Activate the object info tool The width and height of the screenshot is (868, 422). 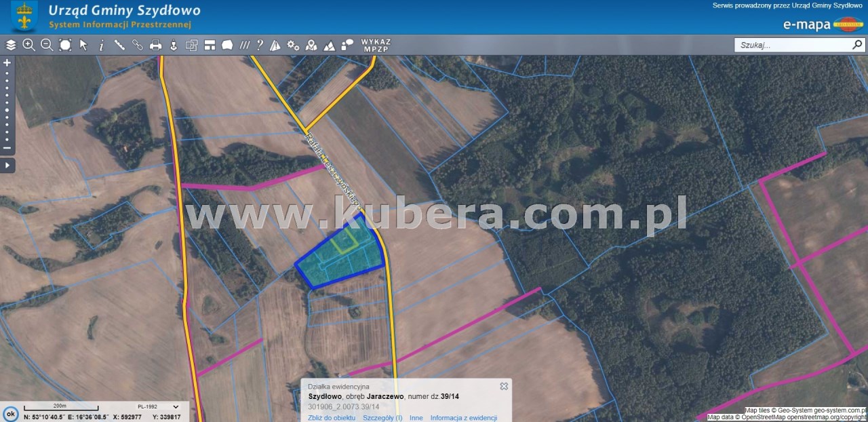coord(102,45)
